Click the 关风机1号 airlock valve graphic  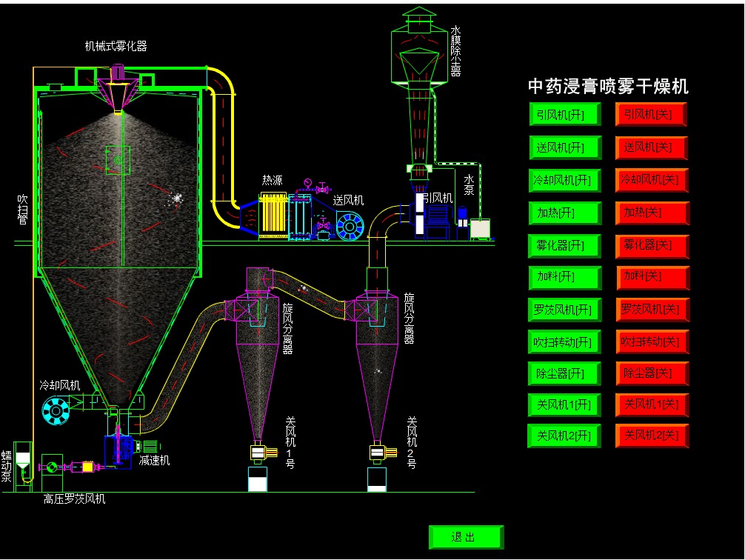click(x=258, y=452)
